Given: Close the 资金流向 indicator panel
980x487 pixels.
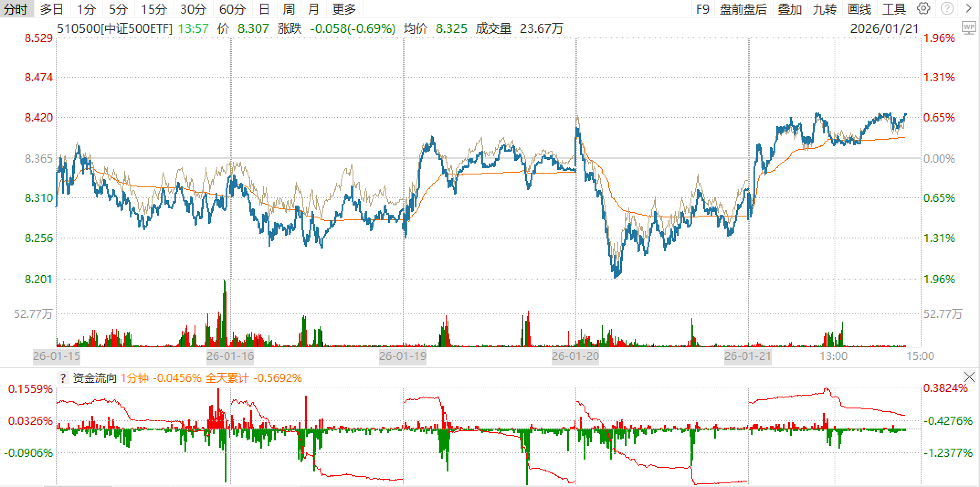Looking at the screenshot, I should 969,377.
